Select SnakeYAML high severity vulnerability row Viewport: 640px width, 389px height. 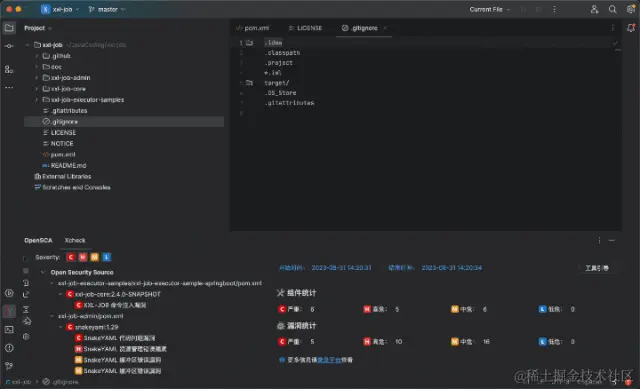pos(121,349)
